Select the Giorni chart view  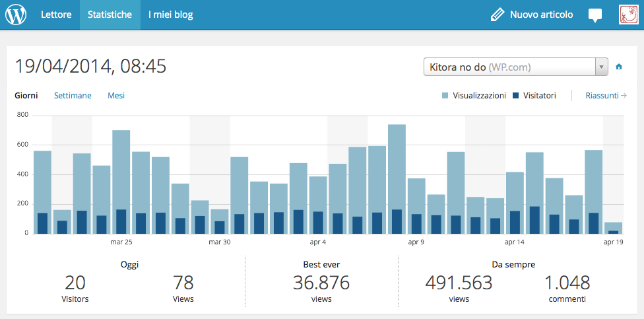point(26,96)
